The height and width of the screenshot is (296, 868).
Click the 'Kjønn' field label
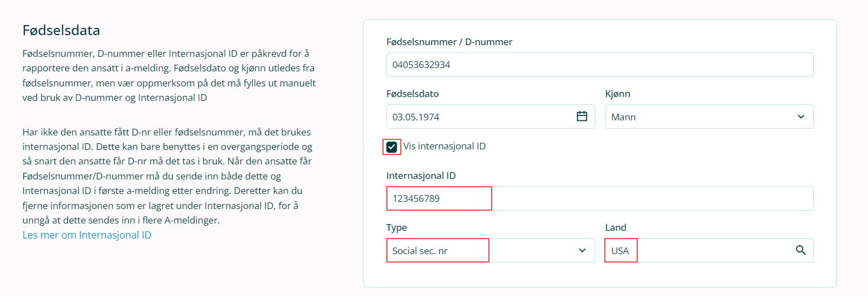618,94
